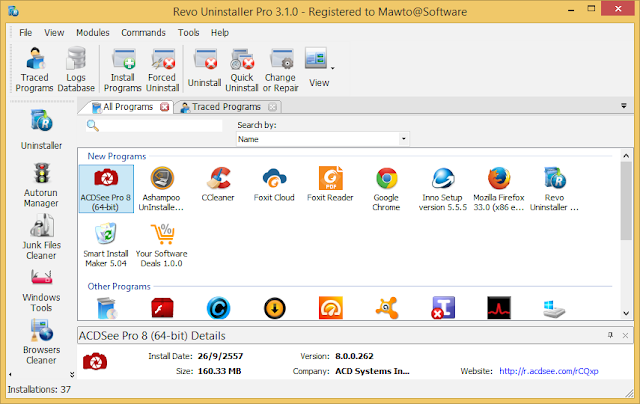Open the Uninstaller module in the sidebar
The image size is (640, 404).
tap(41, 129)
